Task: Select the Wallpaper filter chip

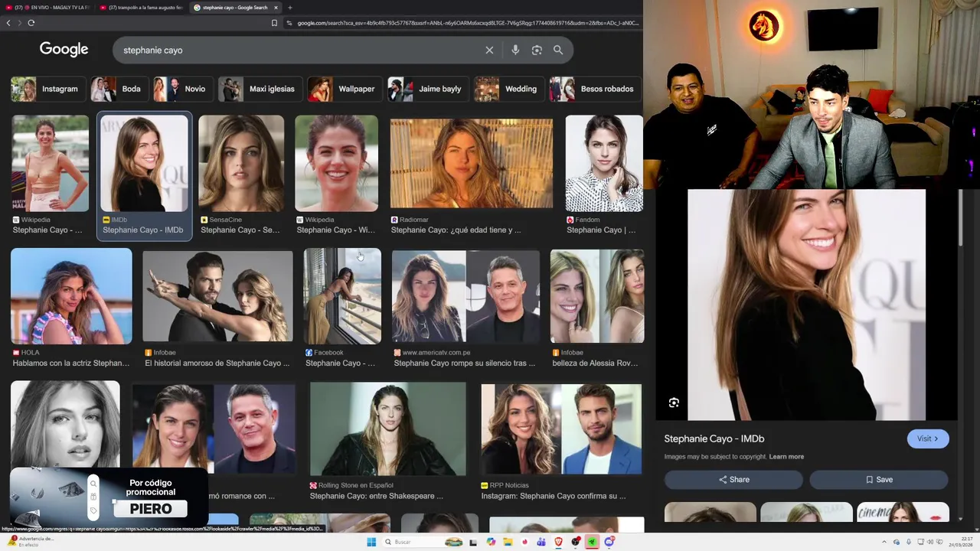Action: coord(344,89)
